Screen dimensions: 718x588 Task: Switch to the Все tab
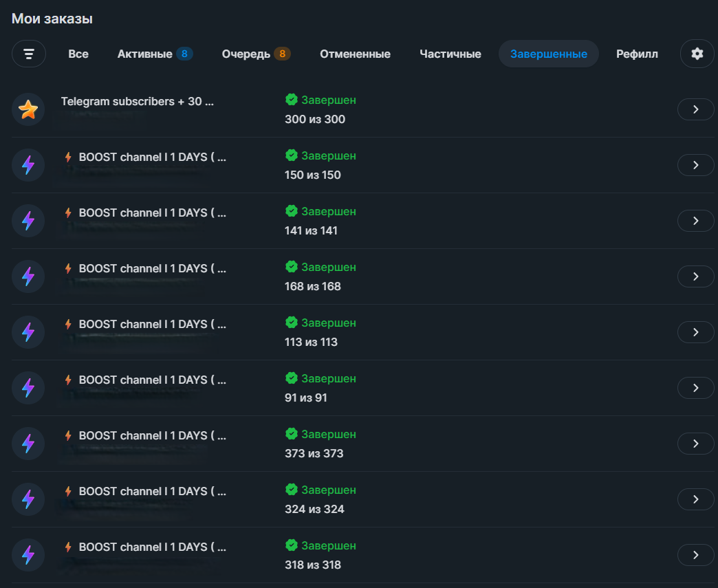pyautogui.click(x=78, y=54)
